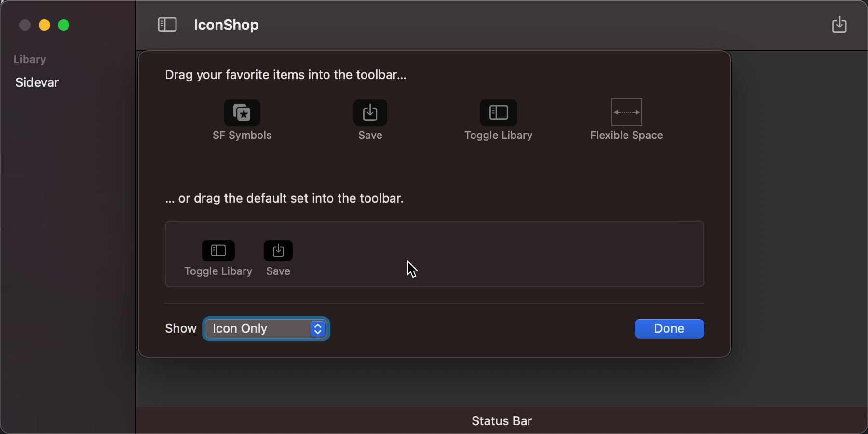Screen dimensions: 868x434
Task: Click the SF Symbols label text
Action: 242,136
